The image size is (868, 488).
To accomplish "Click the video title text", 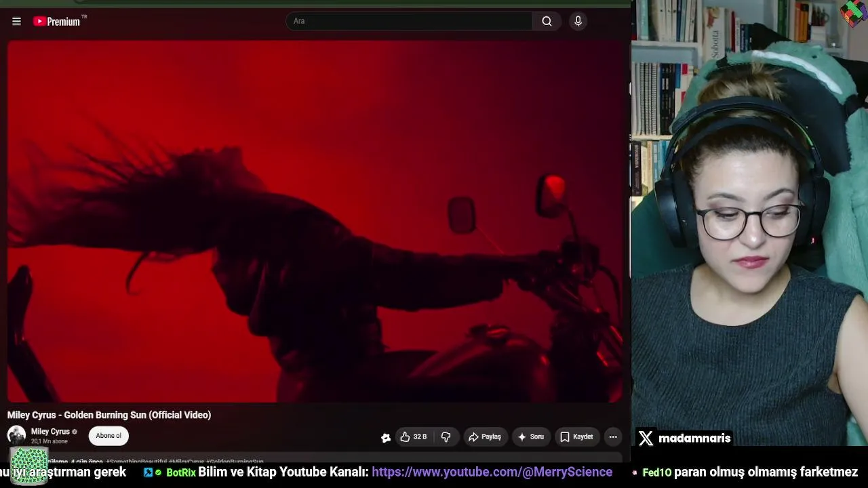I will [x=109, y=415].
